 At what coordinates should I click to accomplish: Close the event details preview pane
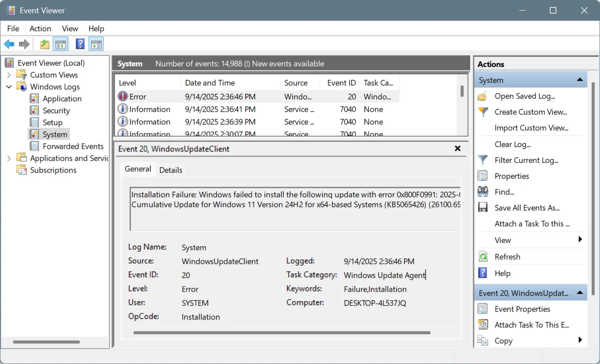click(457, 149)
